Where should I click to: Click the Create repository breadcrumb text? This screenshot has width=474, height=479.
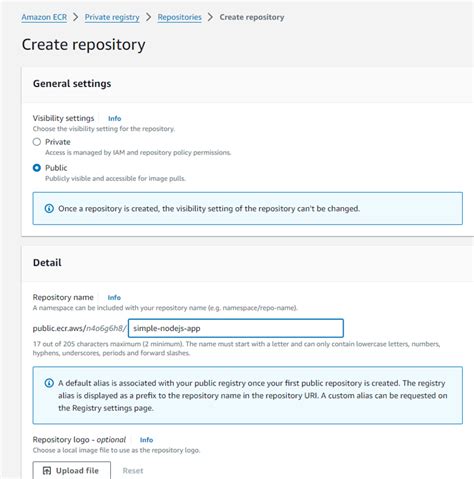(x=252, y=17)
